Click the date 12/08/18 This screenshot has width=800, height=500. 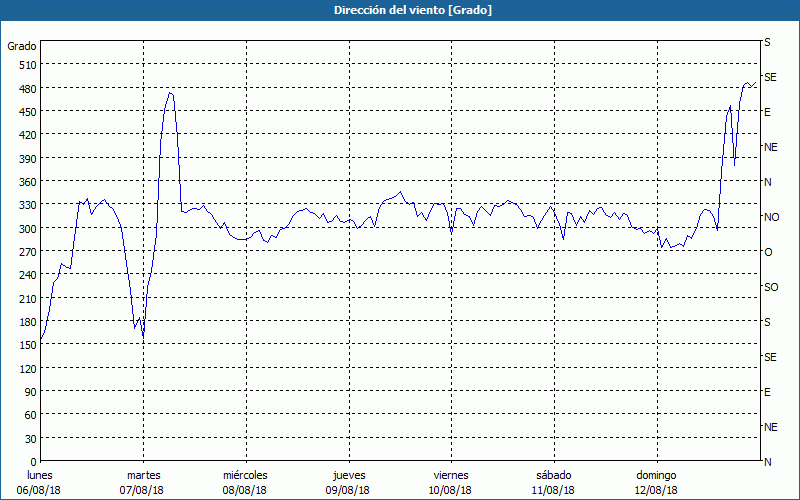656,490
